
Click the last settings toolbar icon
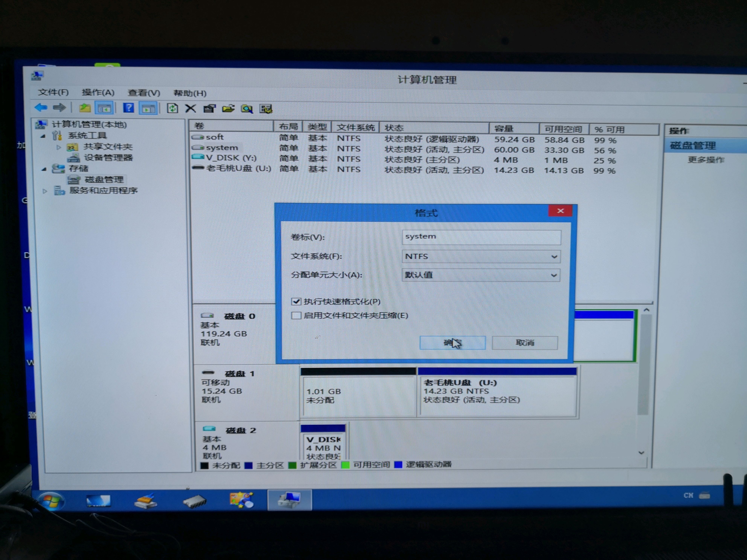click(266, 109)
